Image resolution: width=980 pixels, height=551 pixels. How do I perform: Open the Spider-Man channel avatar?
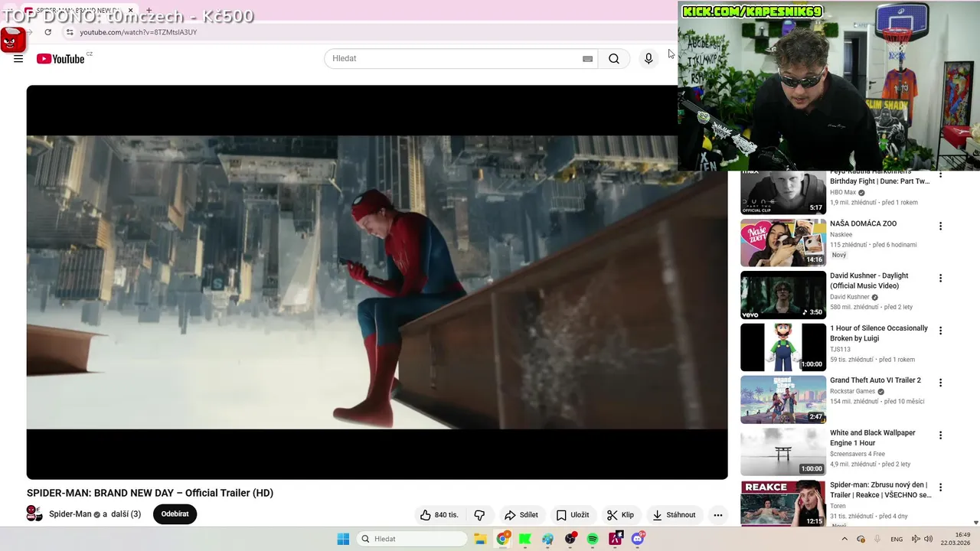click(34, 514)
